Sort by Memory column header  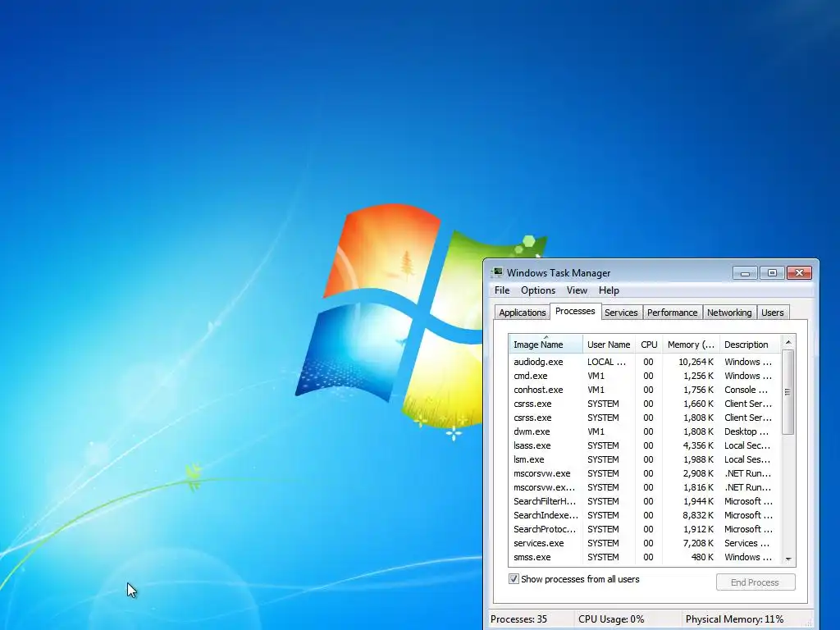[691, 345]
